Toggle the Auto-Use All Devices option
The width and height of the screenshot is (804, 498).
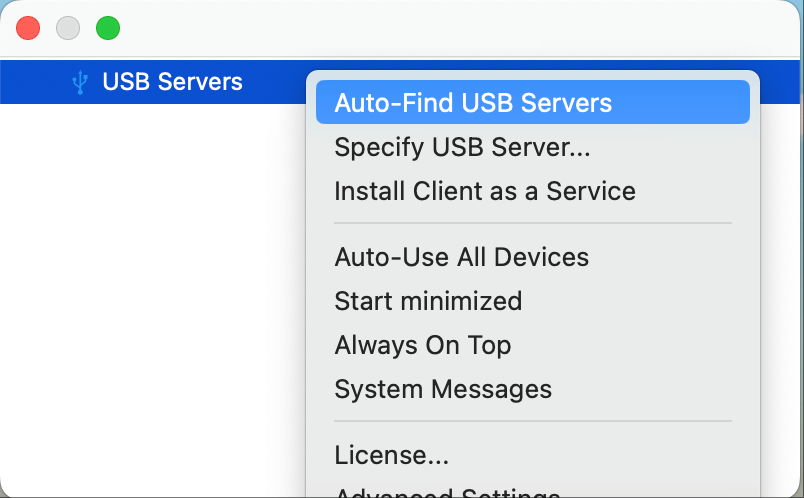click(461, 257)
